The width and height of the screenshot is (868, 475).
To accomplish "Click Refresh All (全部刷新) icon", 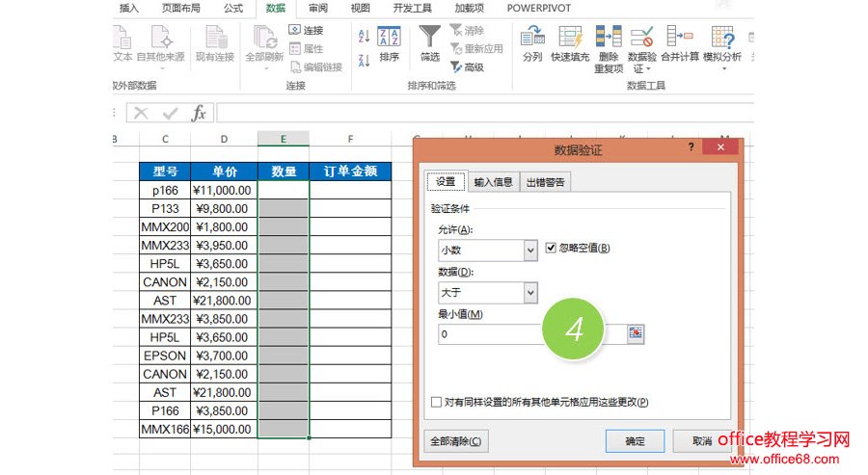I will (x=264, y=38).
